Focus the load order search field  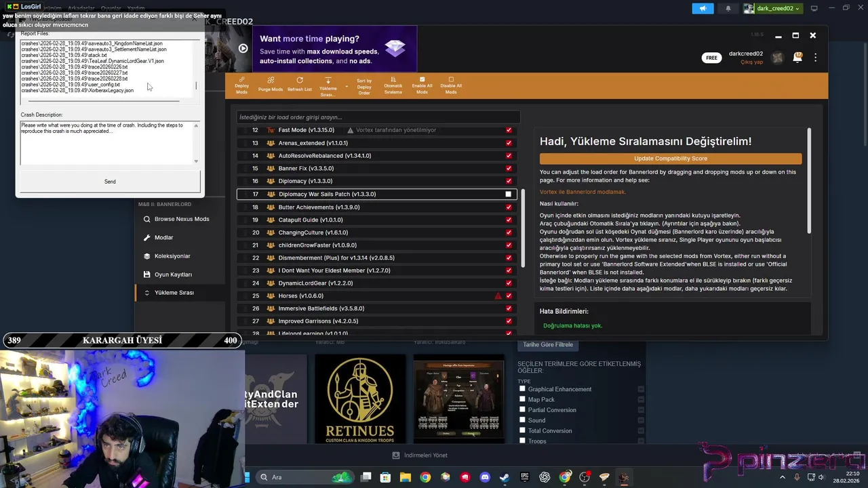[x=378, y=117]
